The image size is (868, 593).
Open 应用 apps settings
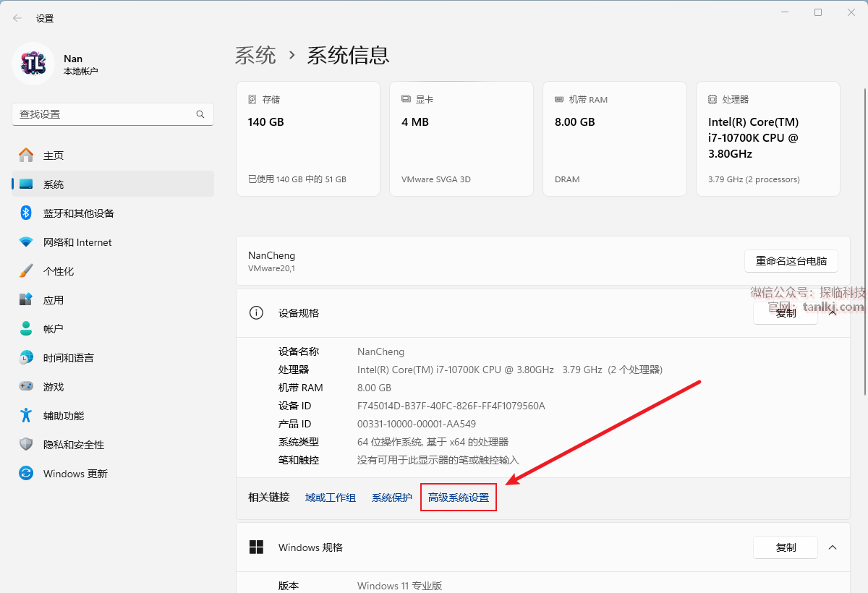pyautogui.click(x=54, y=300)
